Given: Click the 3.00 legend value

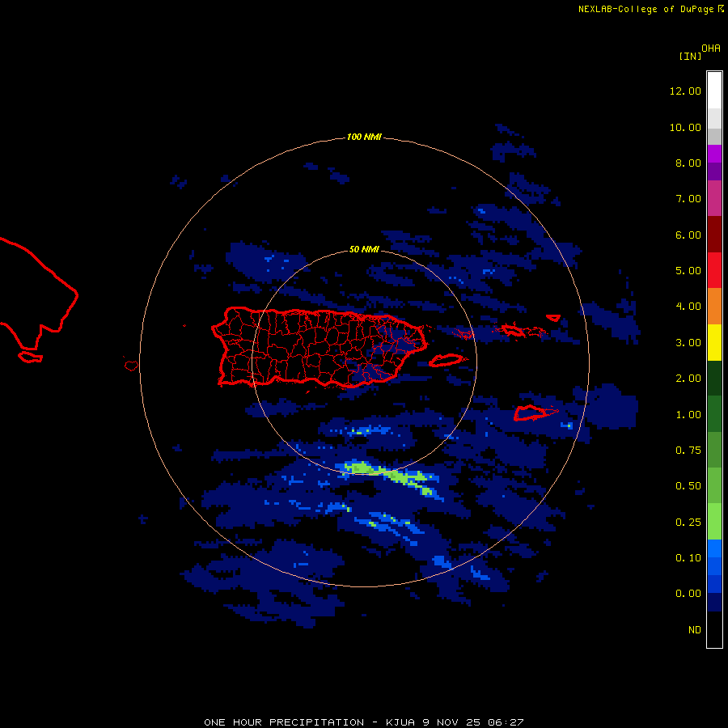Looking at the screenshot, I should tap(688, 343).
